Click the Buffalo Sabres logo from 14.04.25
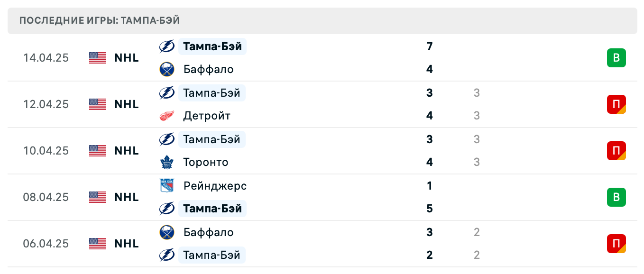644x274 pixels. [167, 69]
